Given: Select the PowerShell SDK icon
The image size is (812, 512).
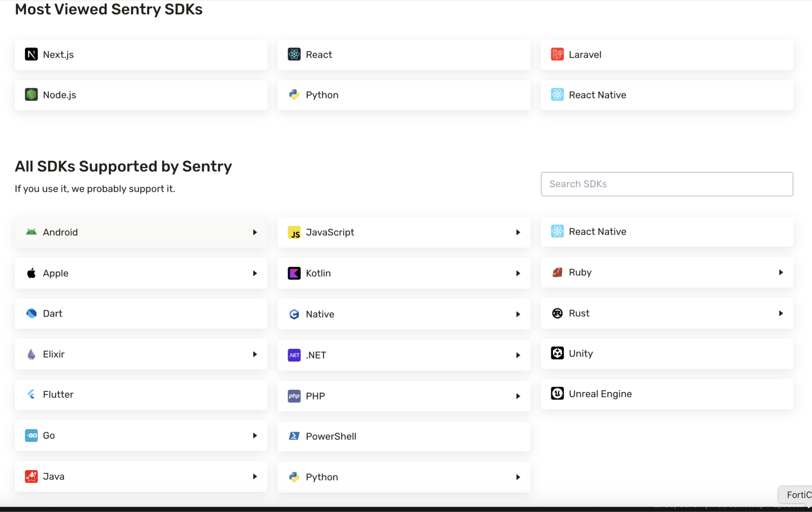Looking at the screenshot, I should click(294, 436).
